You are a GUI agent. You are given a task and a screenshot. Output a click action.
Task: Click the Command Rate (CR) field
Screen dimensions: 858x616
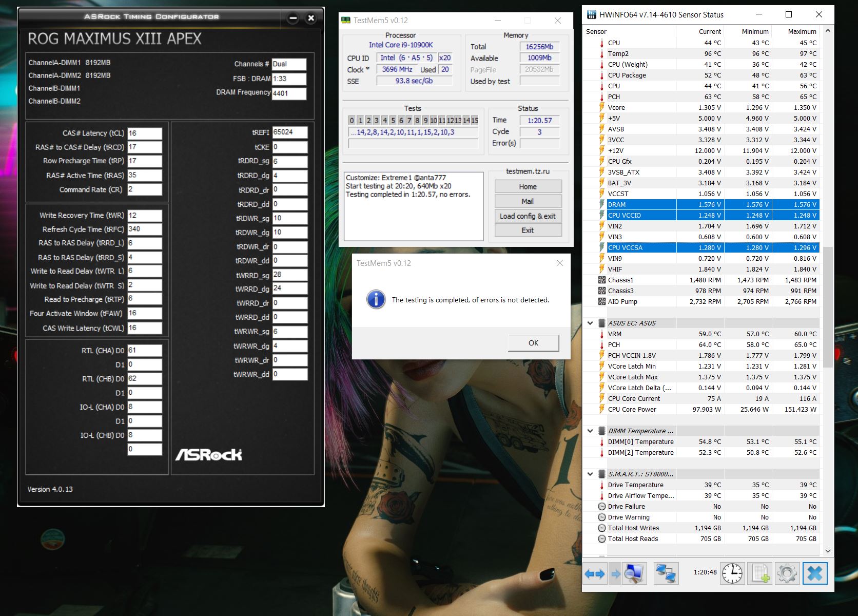coord(145,189)
